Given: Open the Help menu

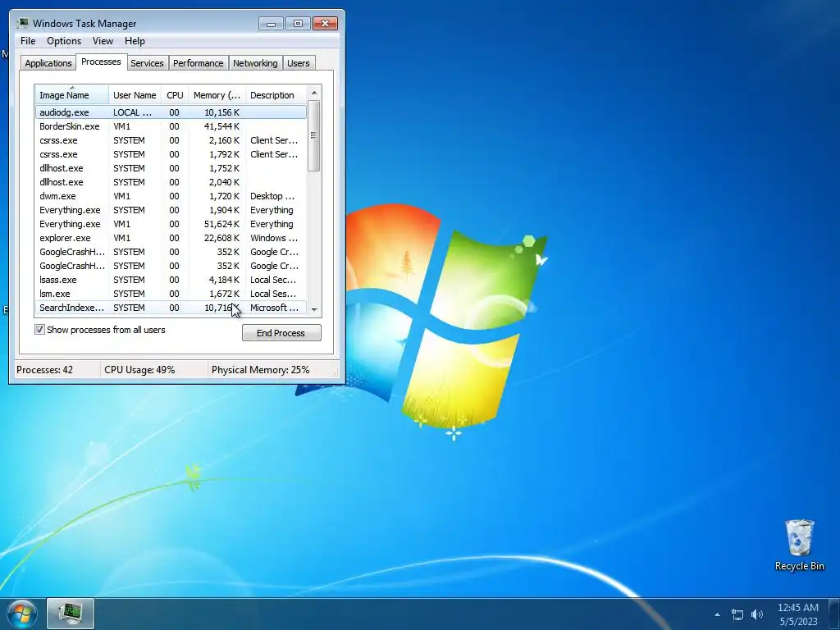Looking at the screenshot, I should [x=135, y=41].
